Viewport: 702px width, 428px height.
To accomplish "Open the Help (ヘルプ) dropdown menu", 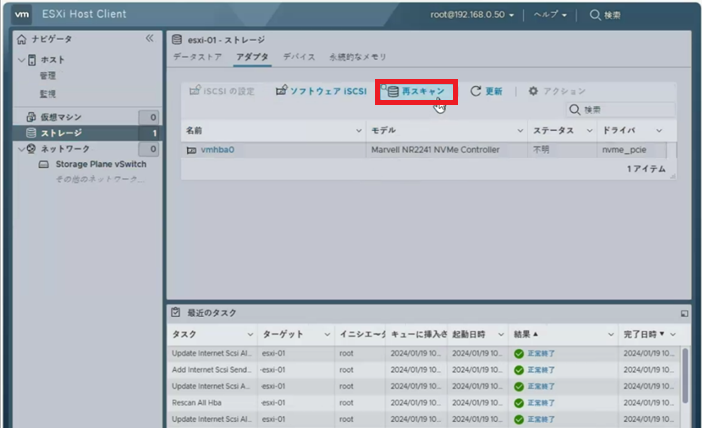I will tap(550, 15).
